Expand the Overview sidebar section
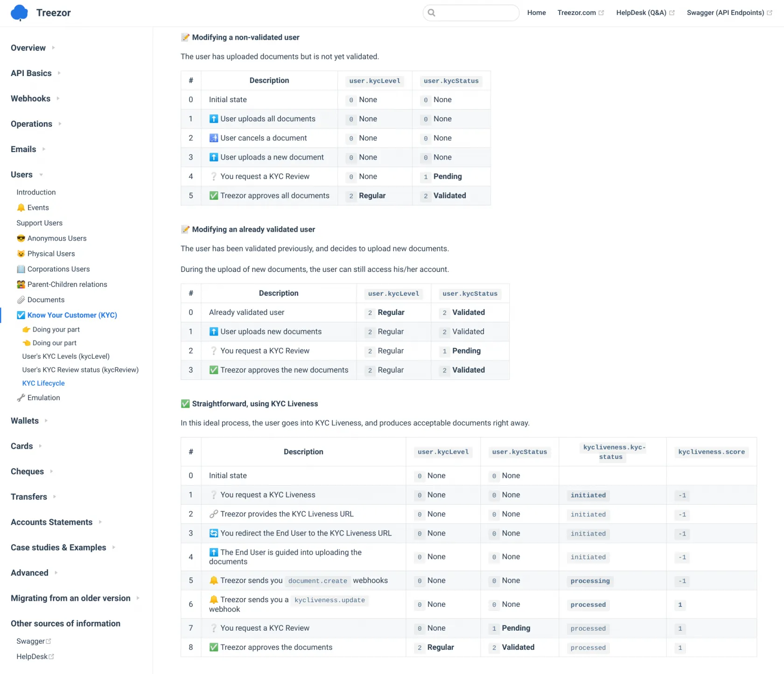The height and width of the screenshot is (674, 784). (53, 48)
